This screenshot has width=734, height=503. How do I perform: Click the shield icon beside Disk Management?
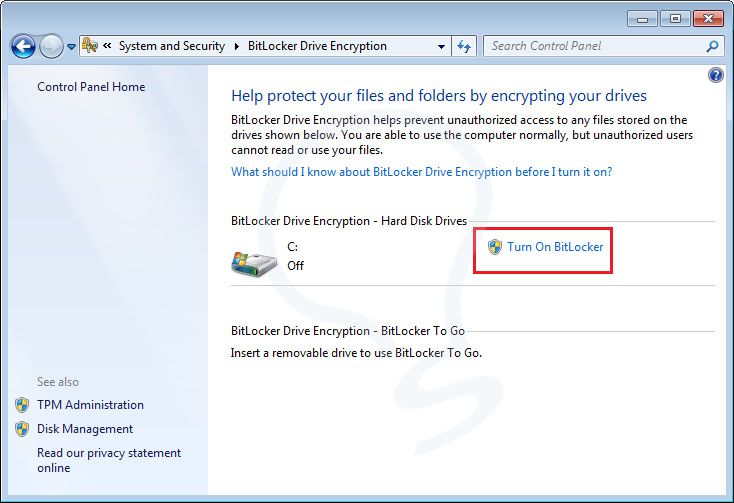pyautogui.click(x=23, y=429)
